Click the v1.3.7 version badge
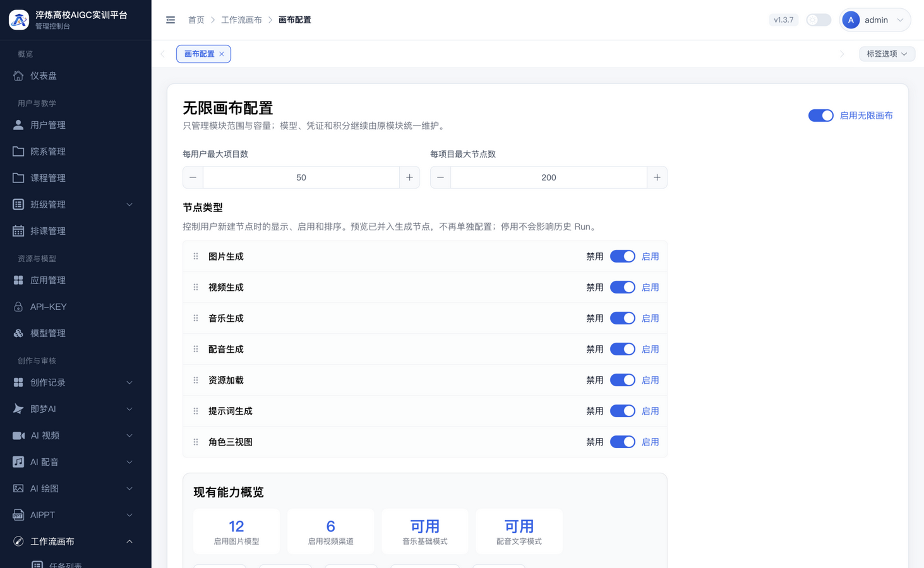 783,20
